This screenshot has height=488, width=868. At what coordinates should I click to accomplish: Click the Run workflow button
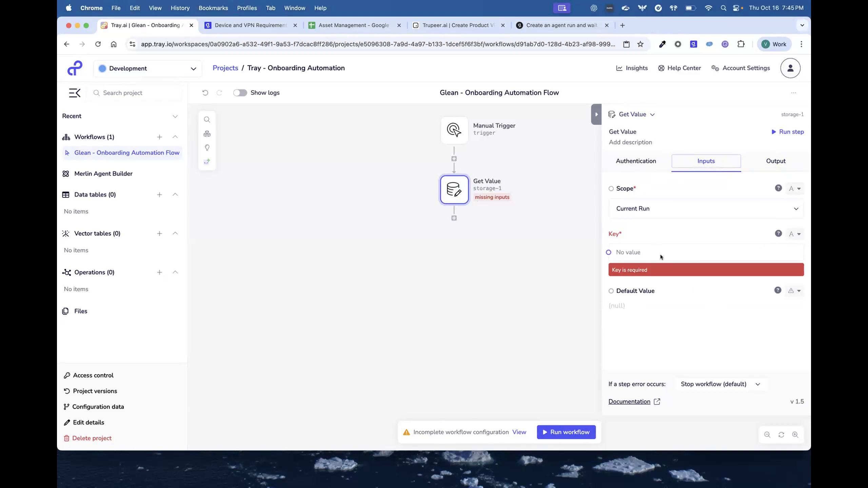pos(566,432)
